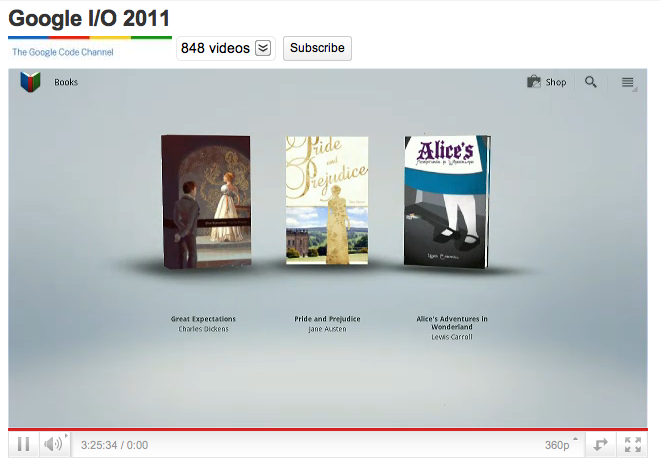
Task: Click the Google Books logo icon
Action: coord(30,82)
